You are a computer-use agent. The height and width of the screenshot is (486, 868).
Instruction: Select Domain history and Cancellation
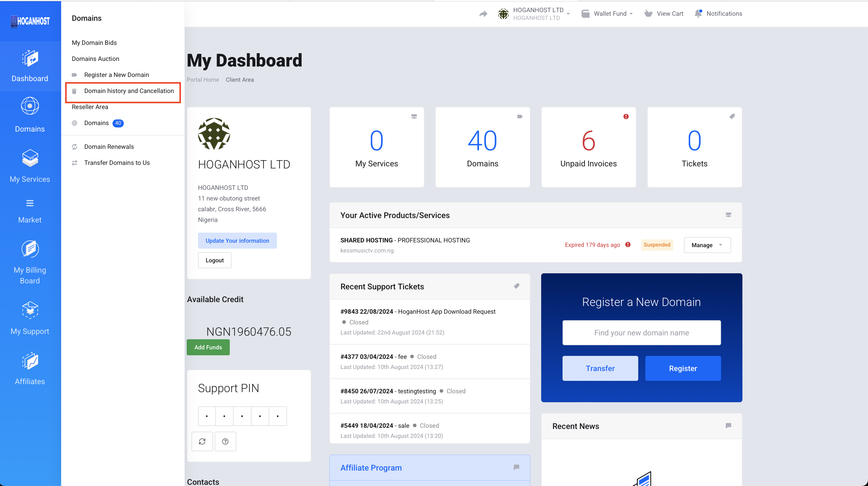(x=129, y=91)
